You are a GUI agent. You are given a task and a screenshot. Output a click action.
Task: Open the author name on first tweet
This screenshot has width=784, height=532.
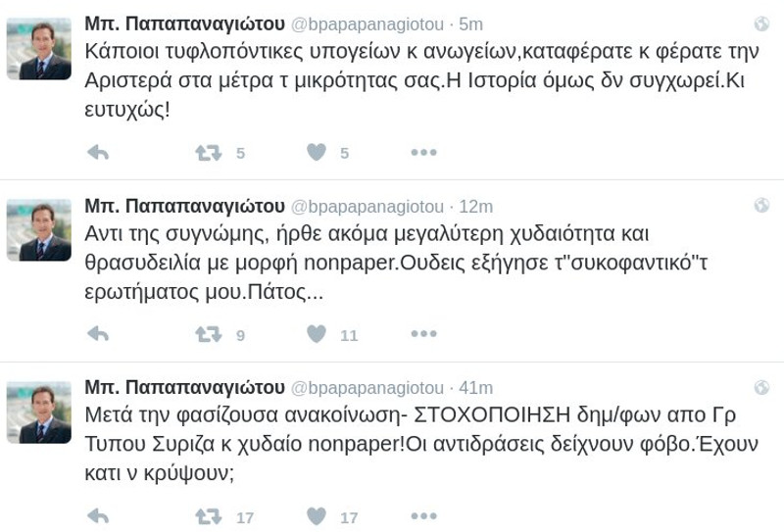point(185,24)
